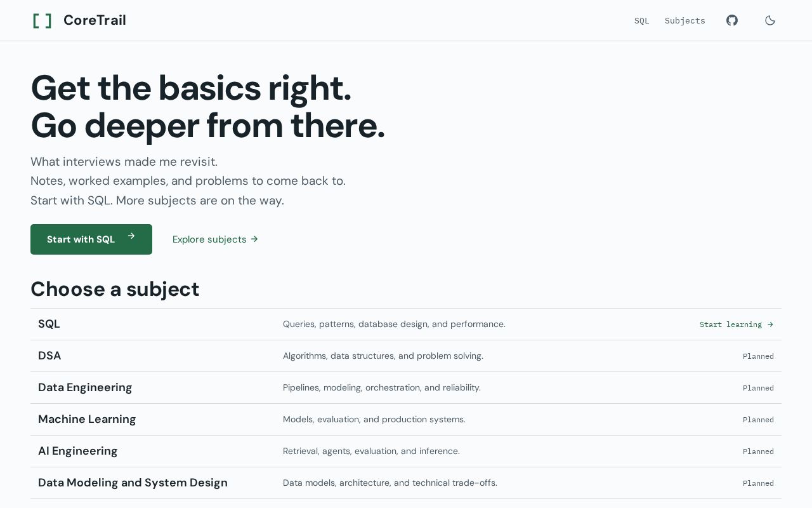Select the Data Engineering subject row

point(406,388)
